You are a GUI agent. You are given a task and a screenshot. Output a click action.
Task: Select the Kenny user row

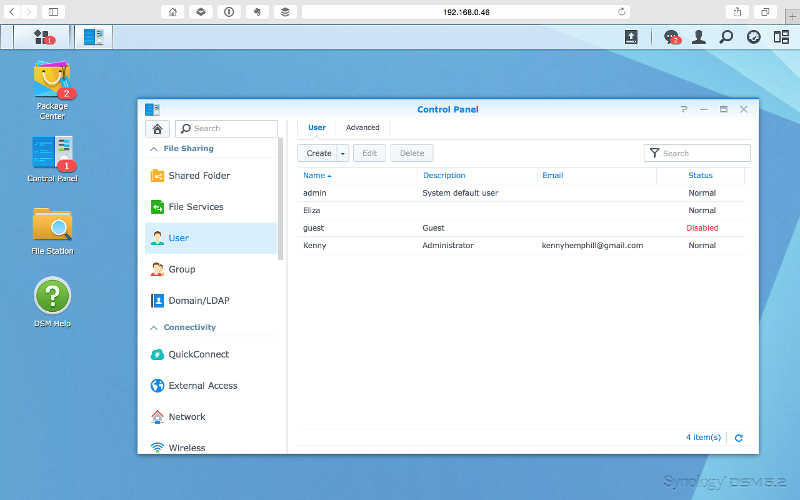point(521,245)
